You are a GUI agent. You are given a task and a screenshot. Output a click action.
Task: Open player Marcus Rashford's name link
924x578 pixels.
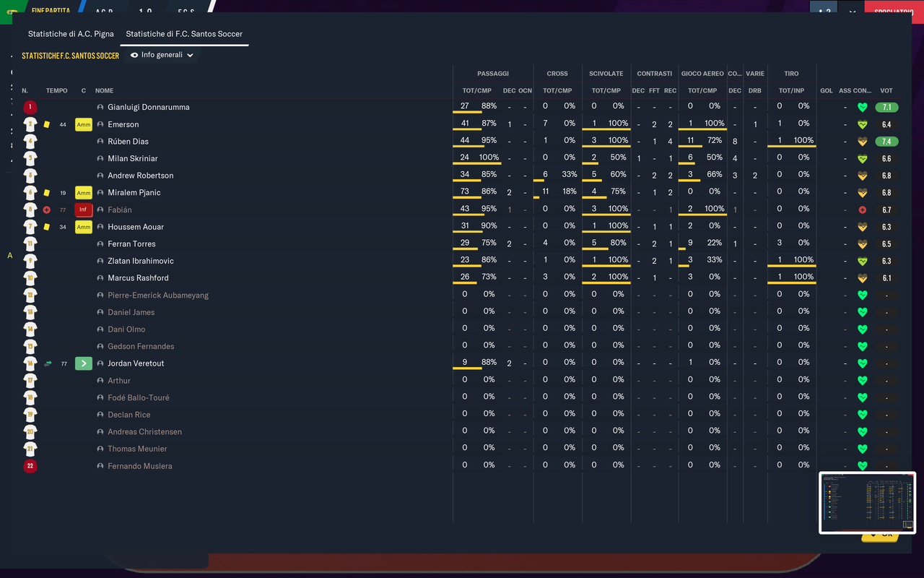pos(139,278)
